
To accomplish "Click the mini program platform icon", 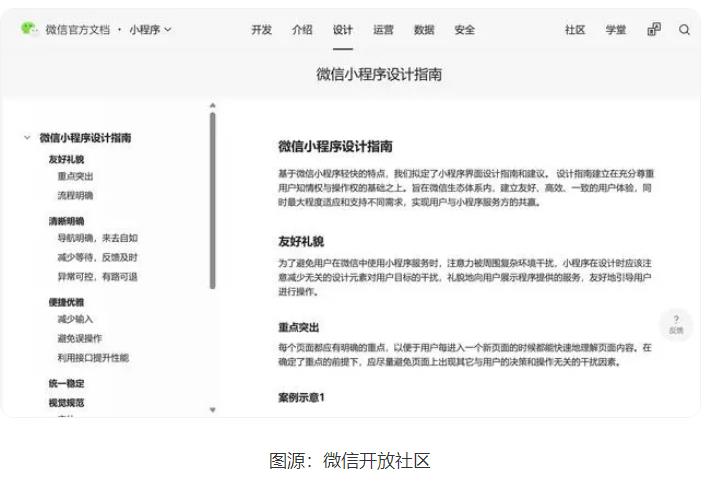I will 654,30.
